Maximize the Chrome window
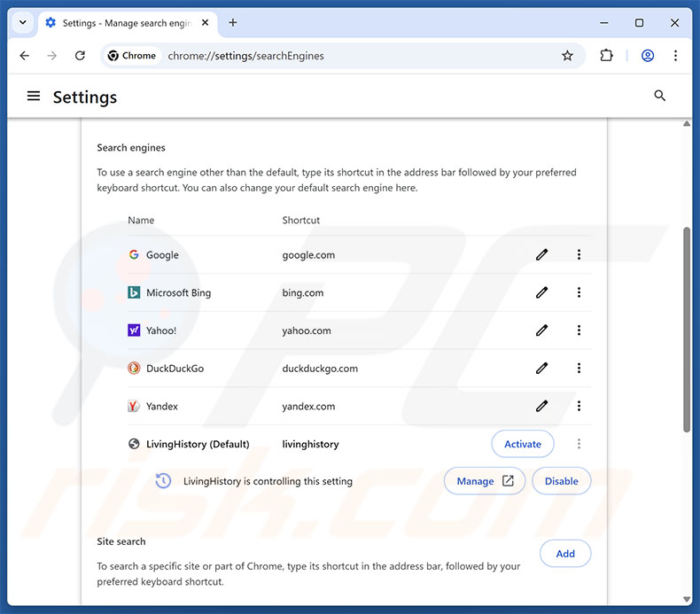 click(x=639, y=22)
